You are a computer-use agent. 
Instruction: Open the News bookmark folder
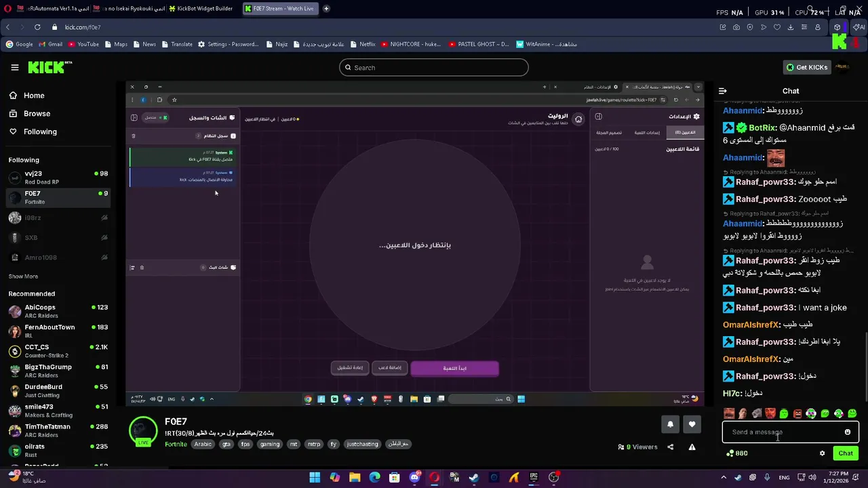pos(144,44)
